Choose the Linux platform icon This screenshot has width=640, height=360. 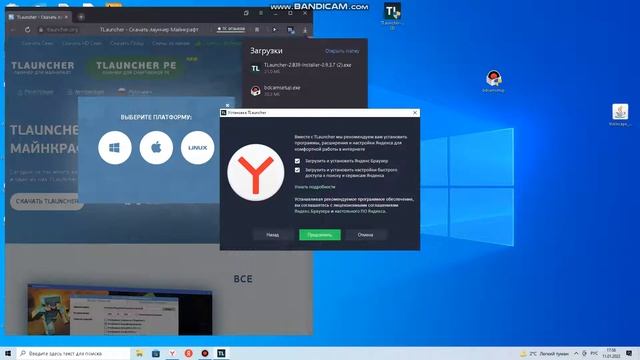pos(198,148)
